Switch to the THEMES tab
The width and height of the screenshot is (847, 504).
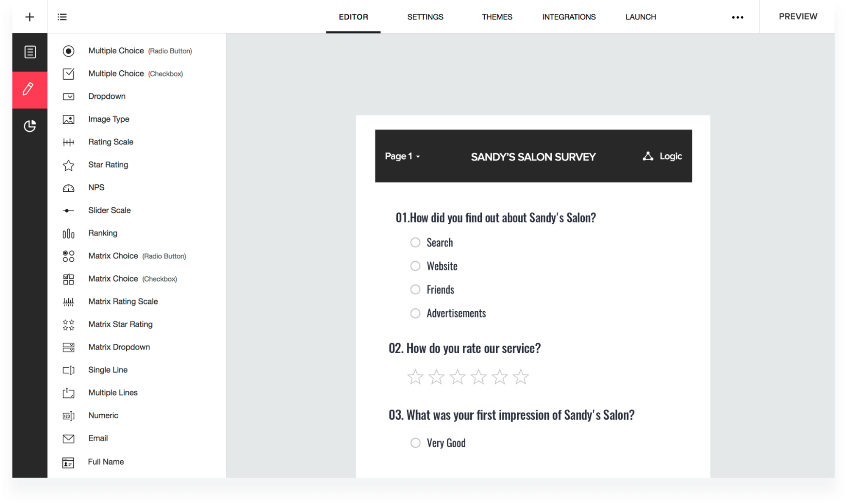(497, 16)
